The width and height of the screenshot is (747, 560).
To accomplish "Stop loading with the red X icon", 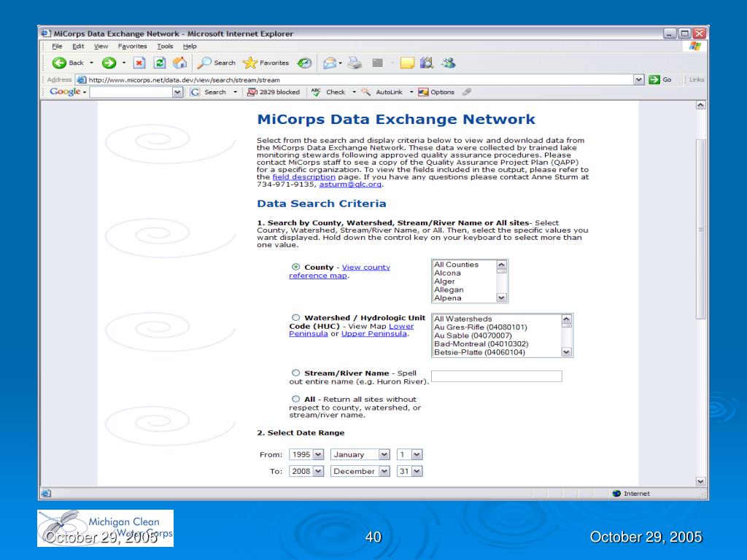I will [139, 63].
